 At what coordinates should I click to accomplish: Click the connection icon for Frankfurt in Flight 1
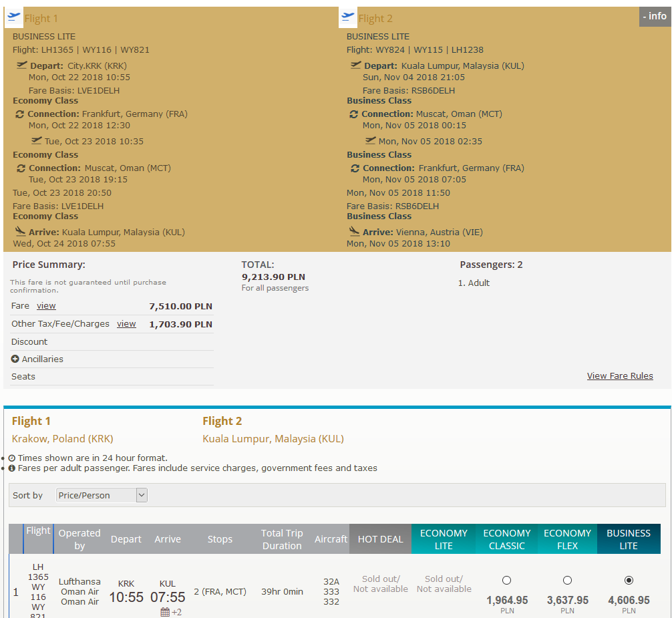20,114
